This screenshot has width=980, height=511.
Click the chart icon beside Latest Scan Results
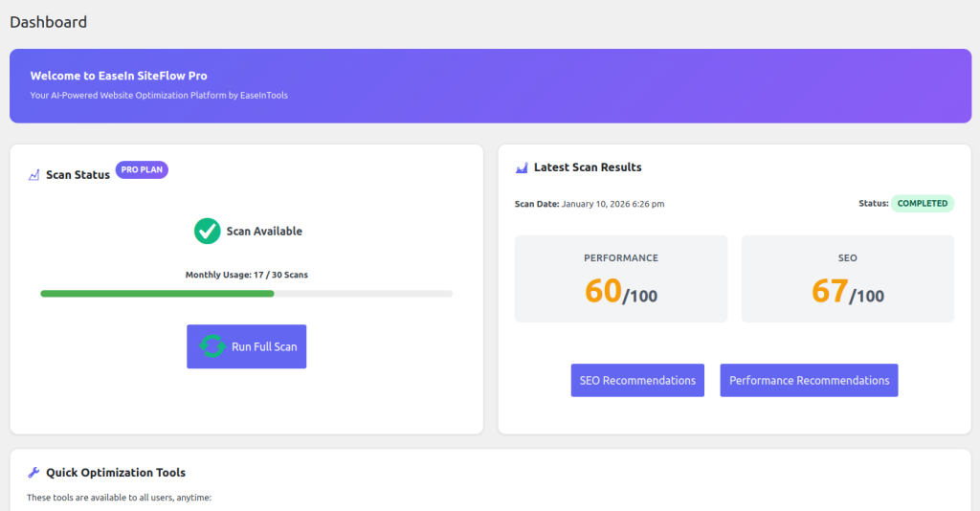point(522,167)
